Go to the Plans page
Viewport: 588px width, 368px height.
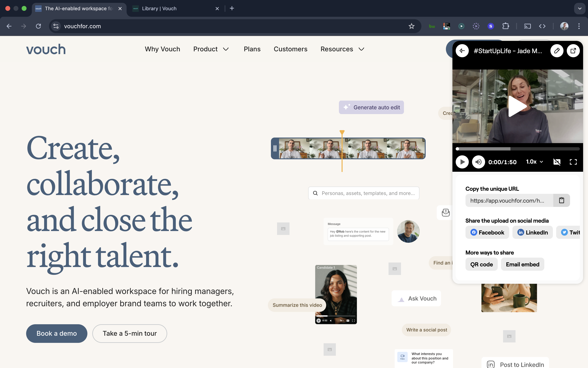coord(252,49)
